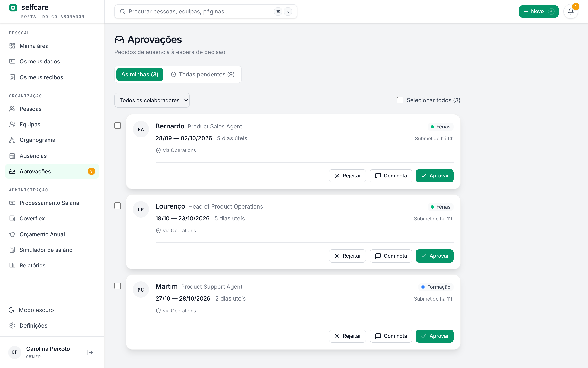Click Carolina Peixoto's profile avatar
The width and height of the screenshot is (588, 368).
14,352
